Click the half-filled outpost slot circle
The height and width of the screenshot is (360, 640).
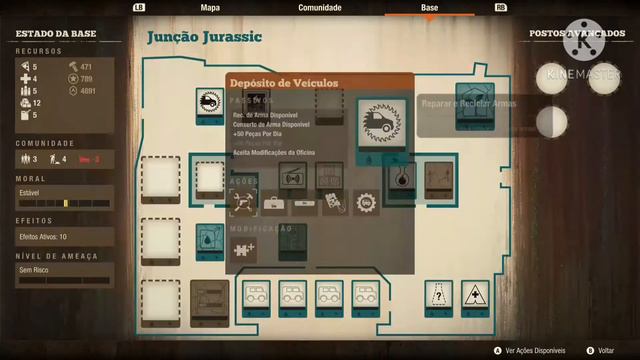(x=551, y=122)
